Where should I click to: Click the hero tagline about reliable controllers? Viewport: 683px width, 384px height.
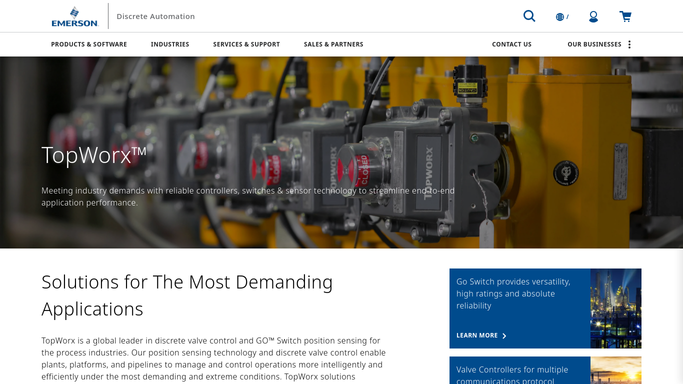(x=248, y=197)
